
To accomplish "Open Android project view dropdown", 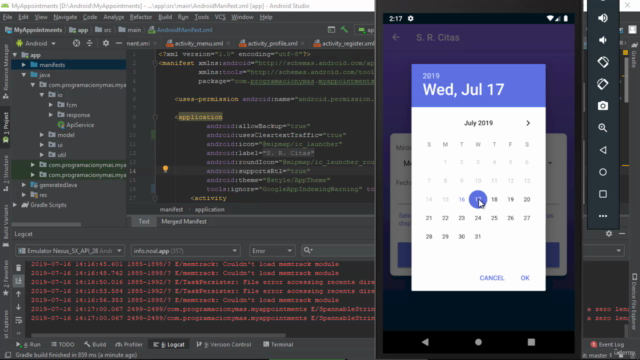I will click(36, 43).
